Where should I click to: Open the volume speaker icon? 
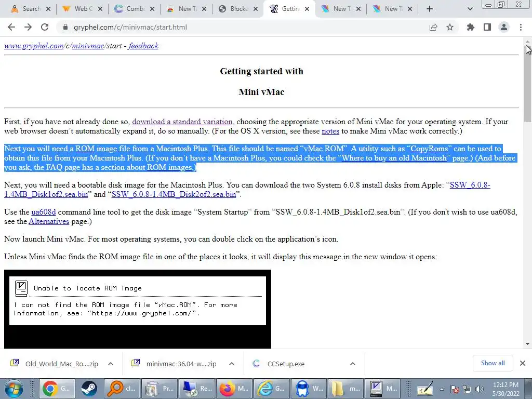(480, 389)
